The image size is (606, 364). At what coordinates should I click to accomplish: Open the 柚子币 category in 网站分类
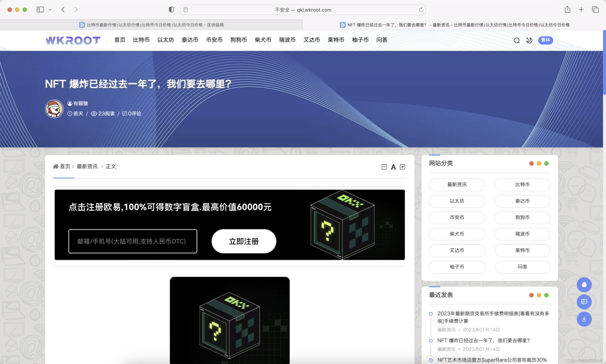[457, 267]
